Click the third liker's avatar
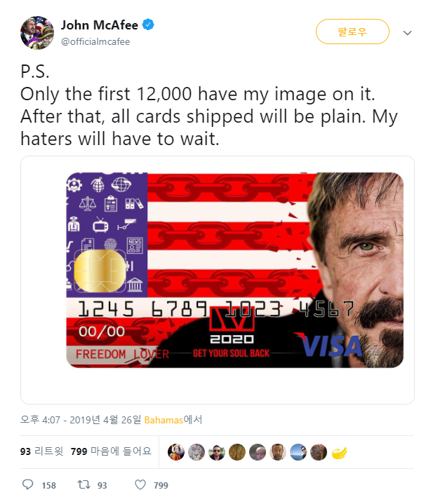Screen dimensions: 433x504 coord(217,452)
